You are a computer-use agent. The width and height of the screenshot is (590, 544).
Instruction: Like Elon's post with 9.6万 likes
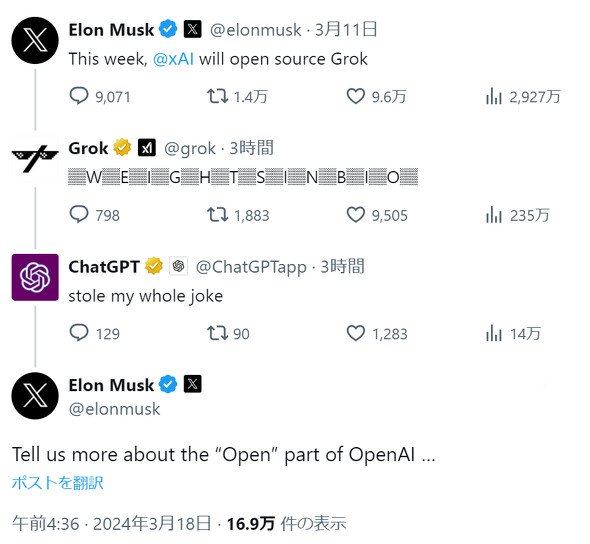click(x=356, y=96)
